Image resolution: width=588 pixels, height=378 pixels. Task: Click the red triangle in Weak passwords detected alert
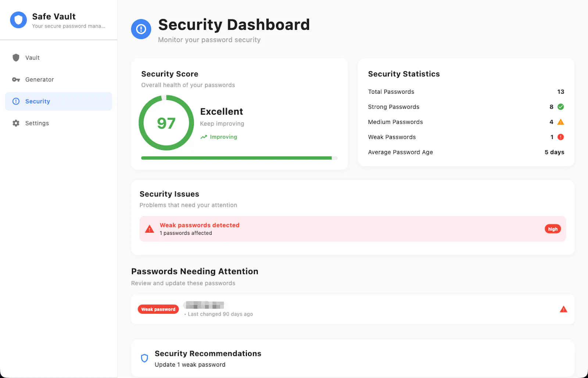(150, 229)
